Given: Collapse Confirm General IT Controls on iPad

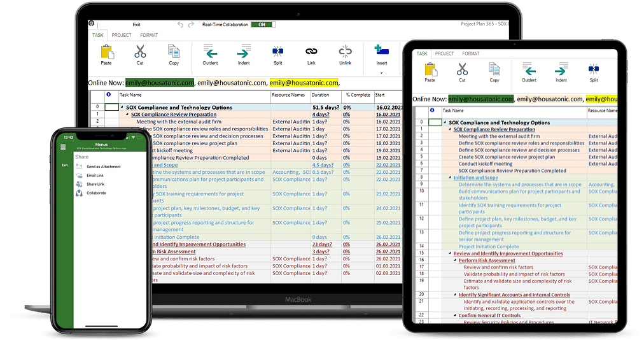Looking at the screenshot, I should click(x=455, y=315).
